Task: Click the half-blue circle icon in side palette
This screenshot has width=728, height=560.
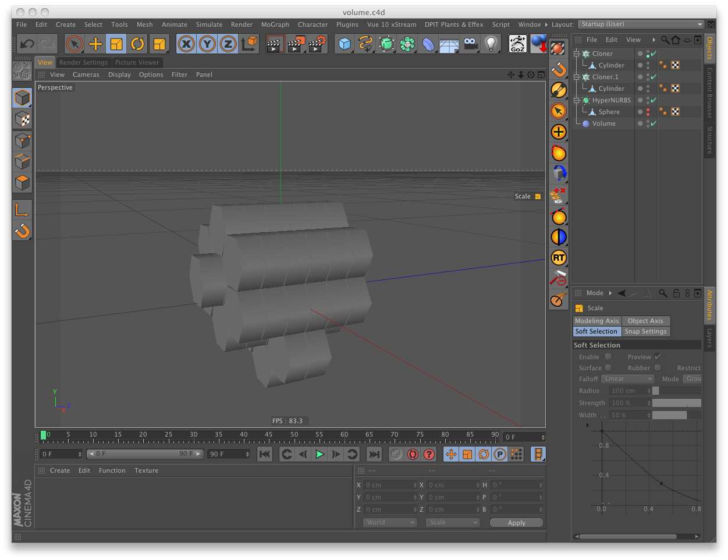Action: tap(559, 237)
